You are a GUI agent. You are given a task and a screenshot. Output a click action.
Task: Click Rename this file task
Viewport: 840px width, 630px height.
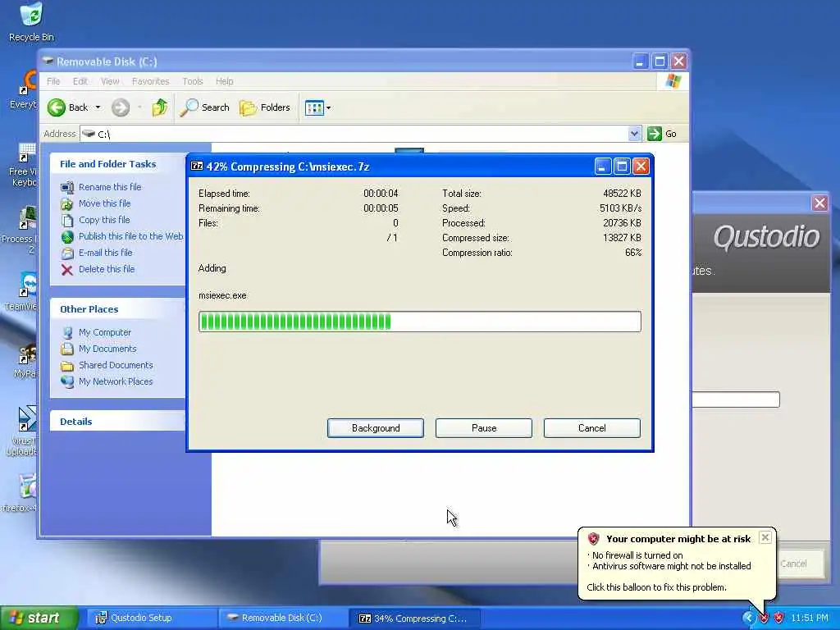[110, 187]
